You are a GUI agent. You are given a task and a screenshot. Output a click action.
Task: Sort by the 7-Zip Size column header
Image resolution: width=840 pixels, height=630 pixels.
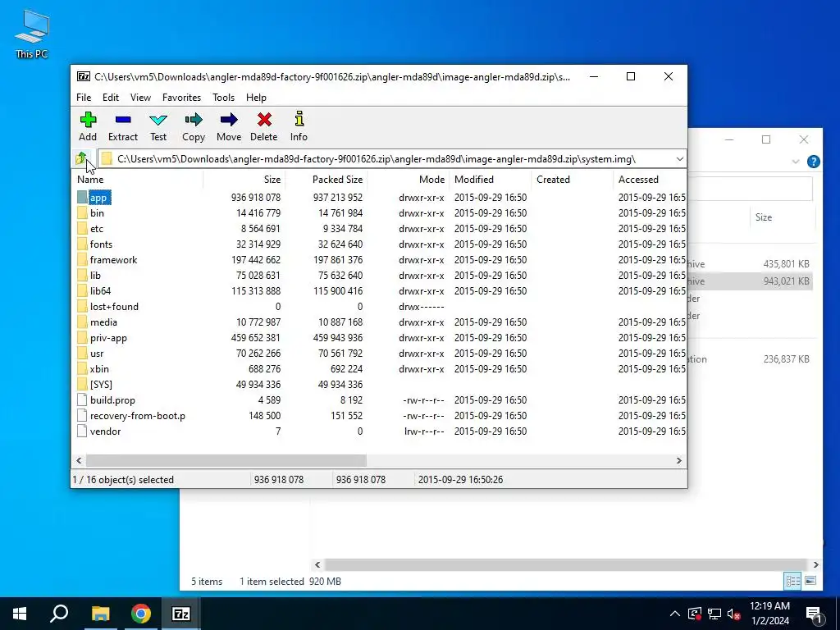244,180
